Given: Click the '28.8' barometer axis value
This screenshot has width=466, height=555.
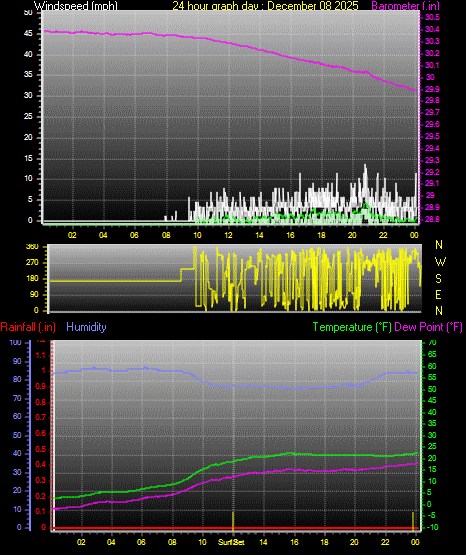Looking at the screenshot, I should pyautogui.click(x=432, y=219).
